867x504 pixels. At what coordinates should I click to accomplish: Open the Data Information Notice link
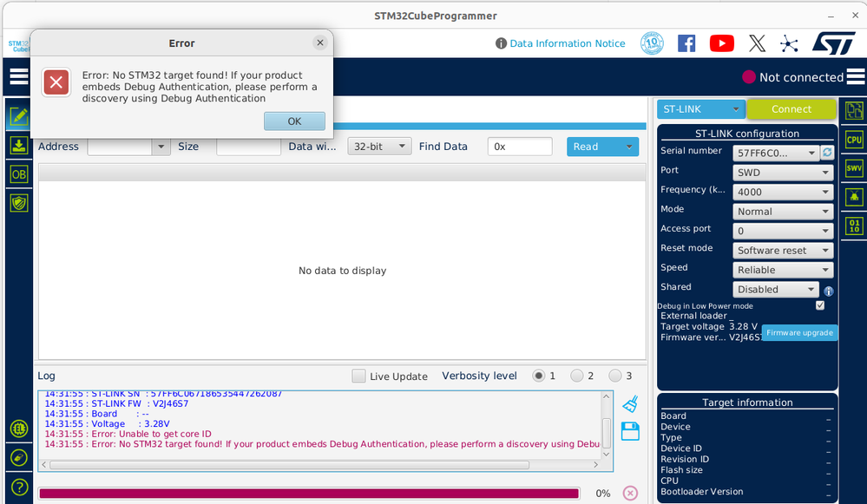tap(568, 43)
